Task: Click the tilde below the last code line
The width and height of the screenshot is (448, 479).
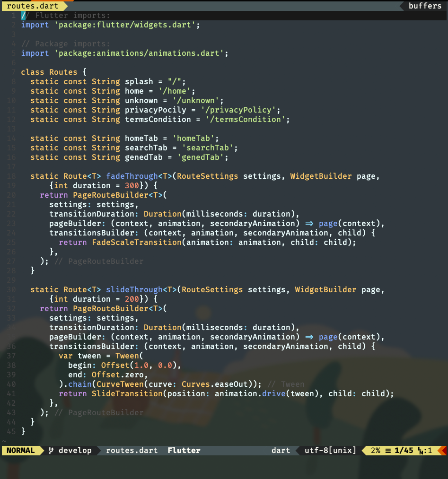Action: tap(5, 441)
